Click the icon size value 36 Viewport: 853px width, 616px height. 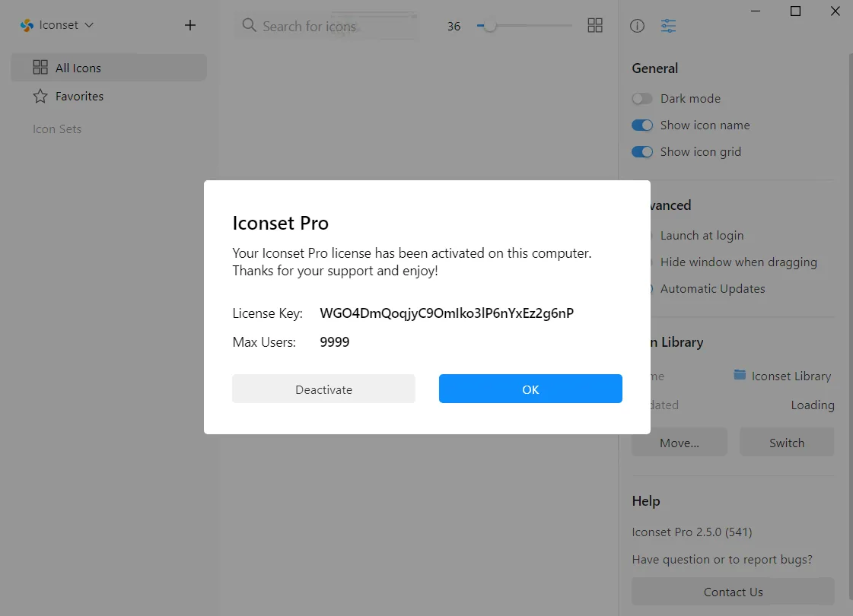coord(454,26)
